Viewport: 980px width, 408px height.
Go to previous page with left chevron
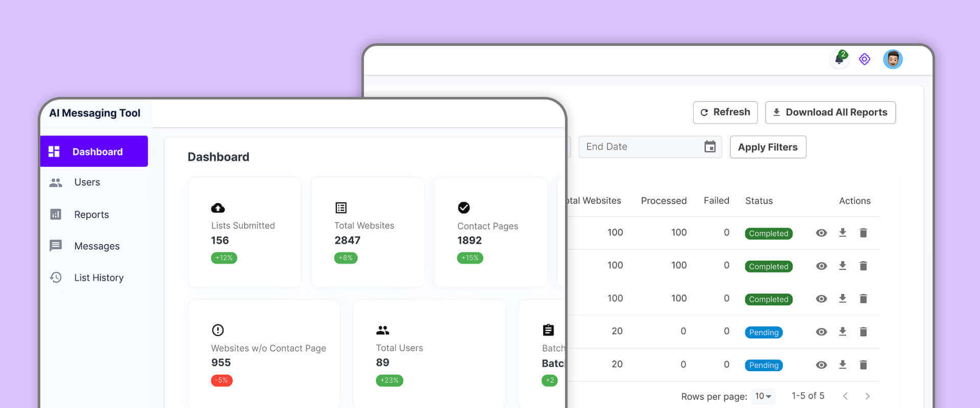pyautogui.click(x=845, y=396)
